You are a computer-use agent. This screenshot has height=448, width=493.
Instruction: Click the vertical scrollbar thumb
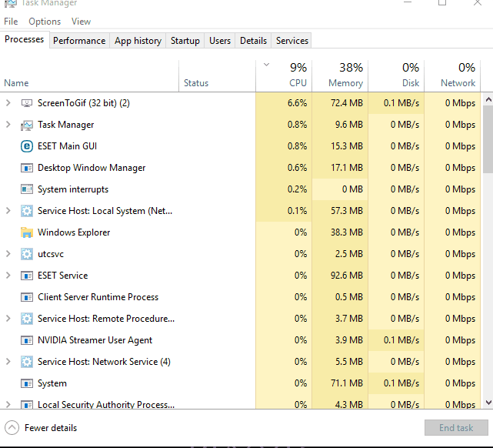(488, 139)
